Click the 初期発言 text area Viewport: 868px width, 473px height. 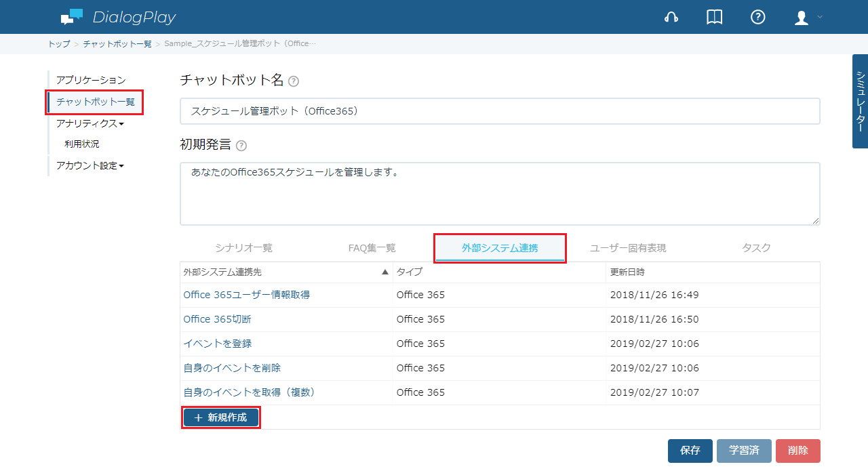pos(500,193)
